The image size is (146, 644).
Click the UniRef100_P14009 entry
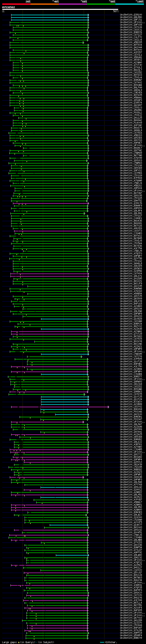(x=131, y=123)
